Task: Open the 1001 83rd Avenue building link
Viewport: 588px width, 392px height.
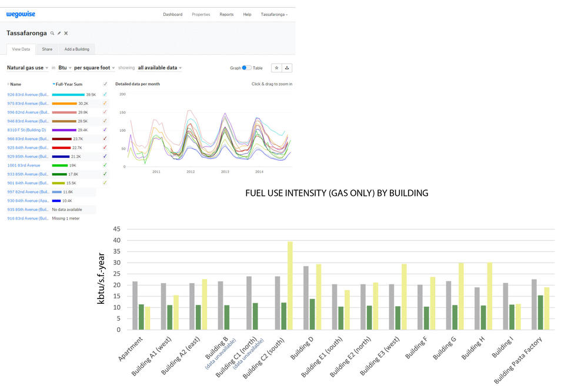Action: coord(24,165)
